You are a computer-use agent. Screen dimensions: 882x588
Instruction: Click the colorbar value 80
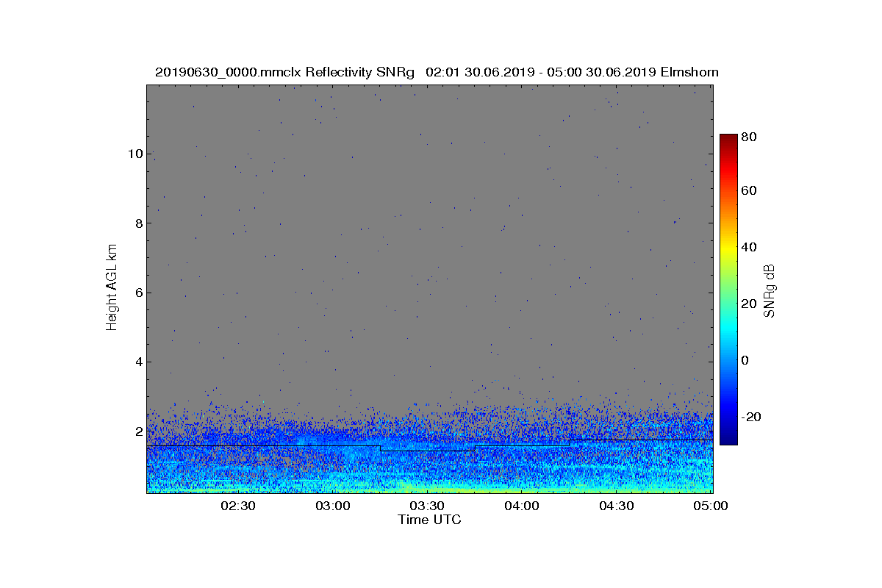tap(750, 137)
